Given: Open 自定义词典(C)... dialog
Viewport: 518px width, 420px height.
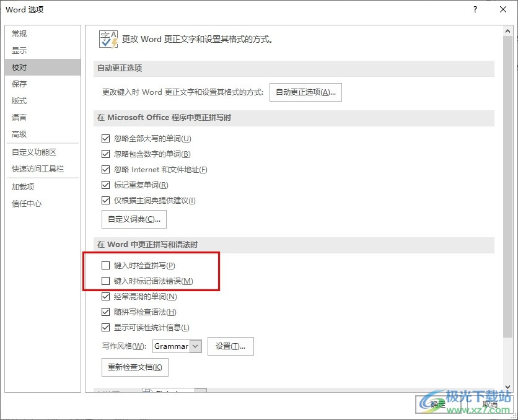Looking at the screenshot, I should tap(134, 219).
